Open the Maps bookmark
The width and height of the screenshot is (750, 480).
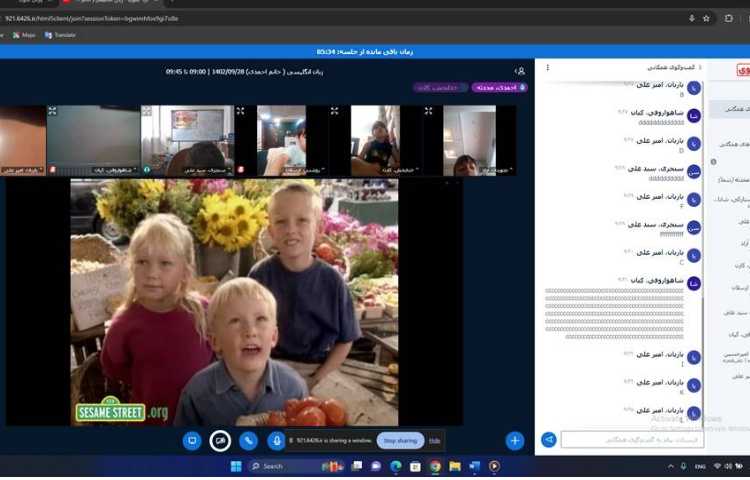click(x=23, y=35)
